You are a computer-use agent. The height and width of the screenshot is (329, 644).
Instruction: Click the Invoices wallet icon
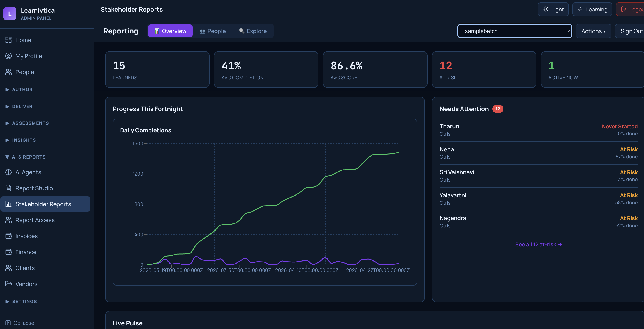pos(8,236)
